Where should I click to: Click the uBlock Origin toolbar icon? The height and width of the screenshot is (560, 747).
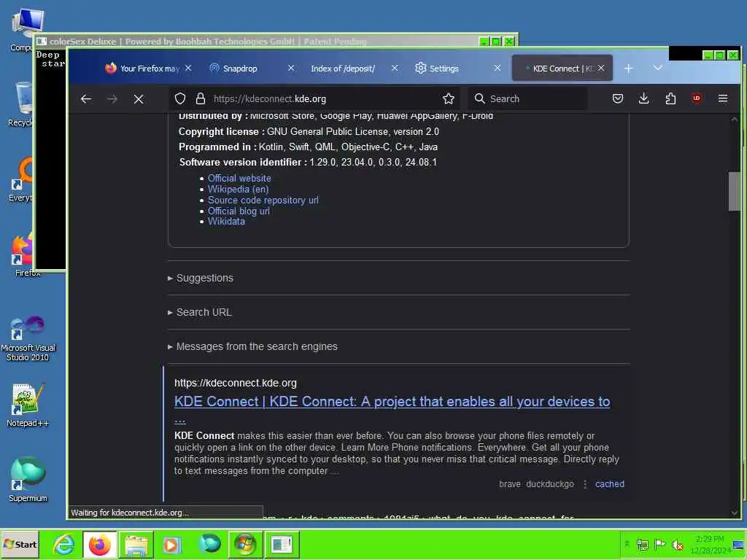point(697,98)
